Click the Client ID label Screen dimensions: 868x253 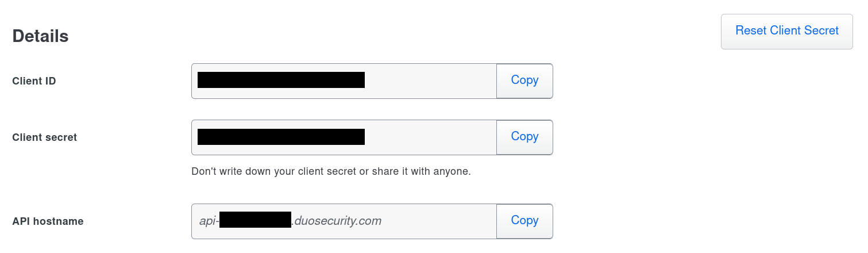point(34,81)
